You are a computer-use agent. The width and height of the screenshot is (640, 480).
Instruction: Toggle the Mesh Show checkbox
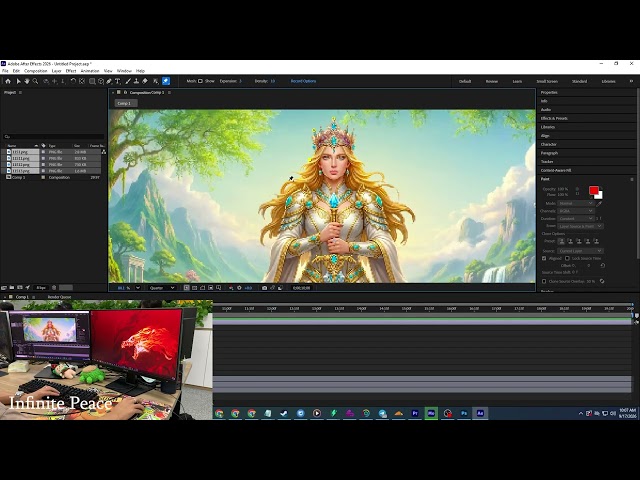coord(200,81)
